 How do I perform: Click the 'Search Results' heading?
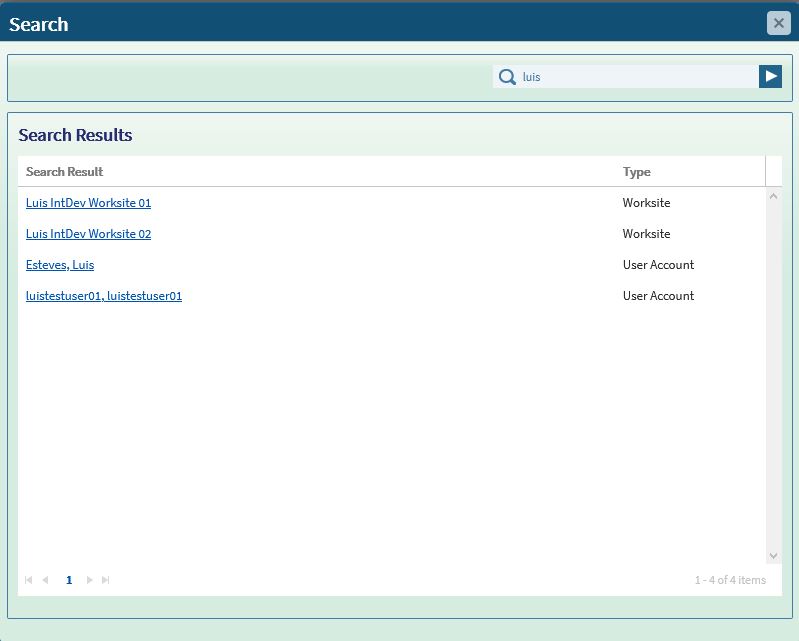tap(75, 135)
